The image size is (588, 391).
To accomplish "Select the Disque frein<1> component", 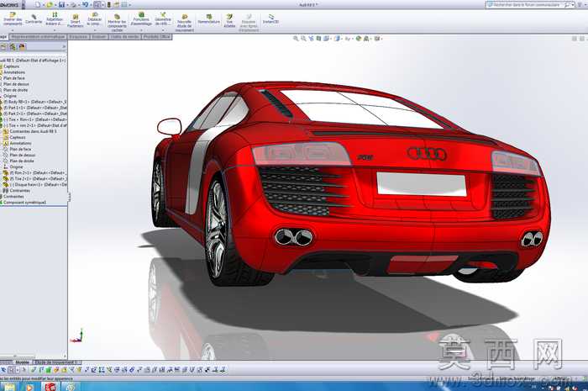I will [x=35, y=185].
